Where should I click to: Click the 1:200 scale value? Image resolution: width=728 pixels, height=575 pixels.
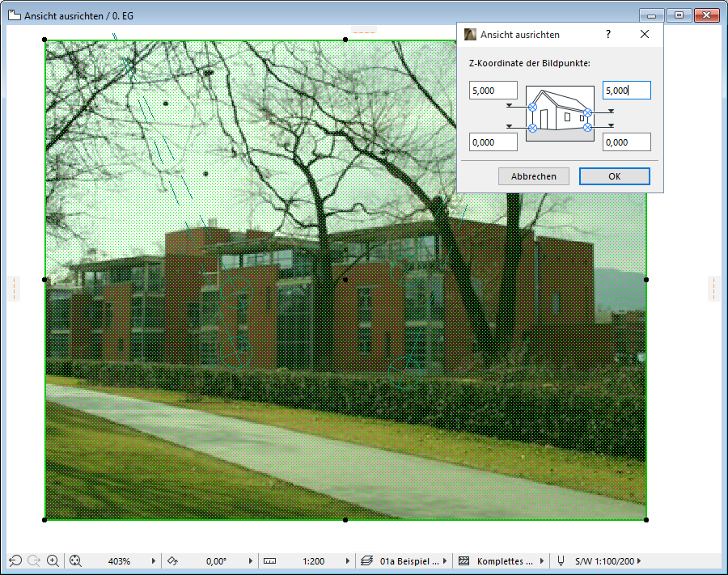tap(313, 561)
